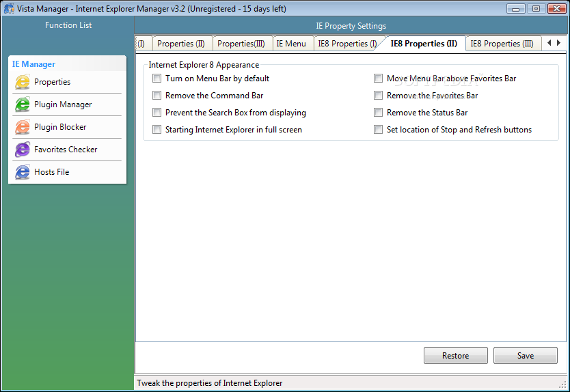Open the Properties(III) tab
The width and height of the screenshot is (570, 392).
tap(241, 44)
